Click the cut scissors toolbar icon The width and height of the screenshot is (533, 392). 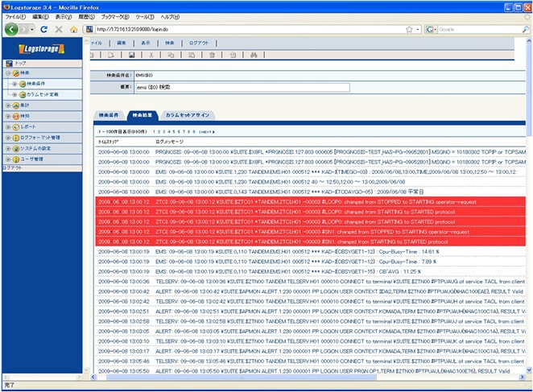[x=151, y=56]
